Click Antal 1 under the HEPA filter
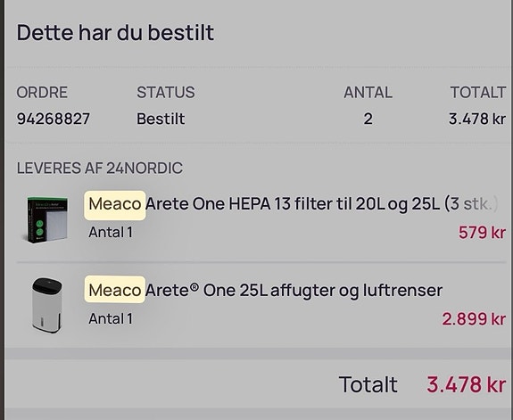 111,233
